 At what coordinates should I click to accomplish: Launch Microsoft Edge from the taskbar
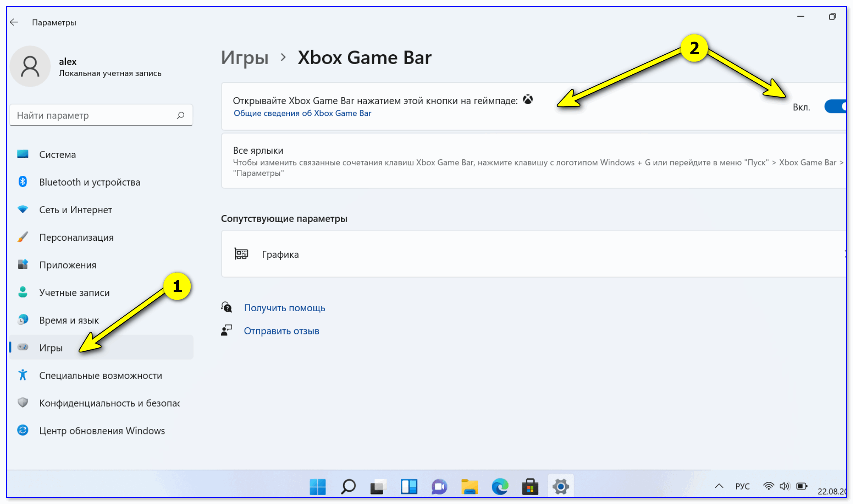pos(500,487)
